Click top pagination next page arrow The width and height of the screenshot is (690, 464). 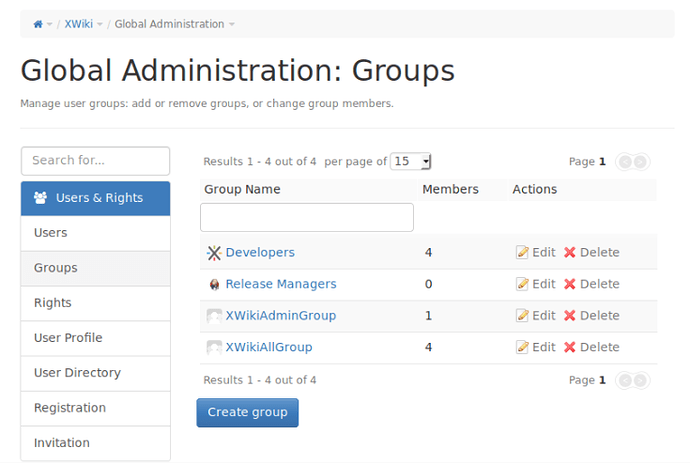point(641,162)
